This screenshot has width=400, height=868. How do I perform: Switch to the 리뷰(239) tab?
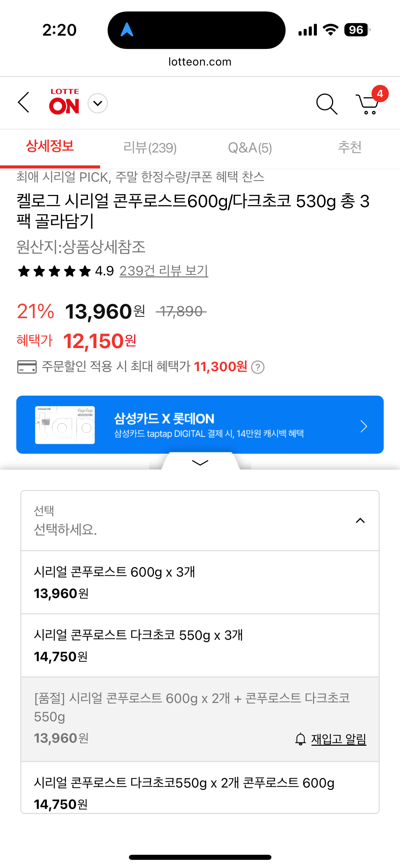(150, 148)
